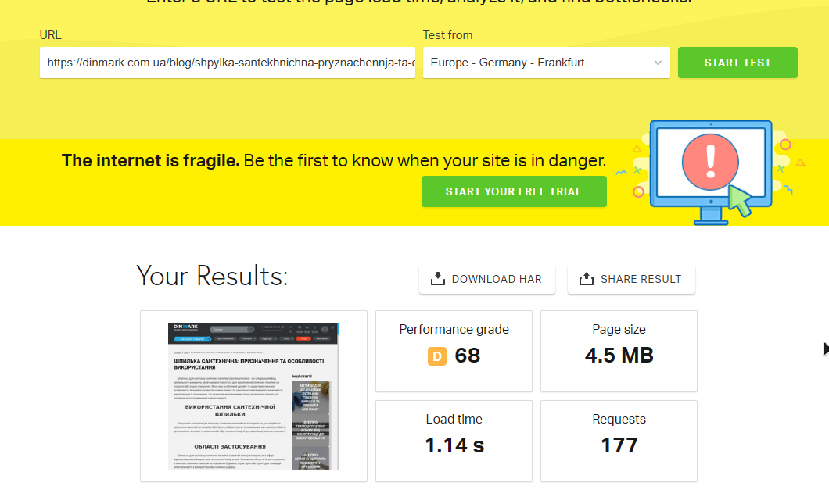Expand the Test from dropdown arrow
This screenshot has height=504, width=829.
658,63
